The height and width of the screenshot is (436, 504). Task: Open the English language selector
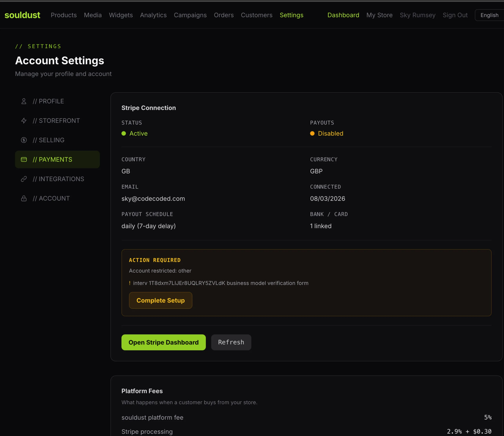pyautogui.click(x=489, y=15)
